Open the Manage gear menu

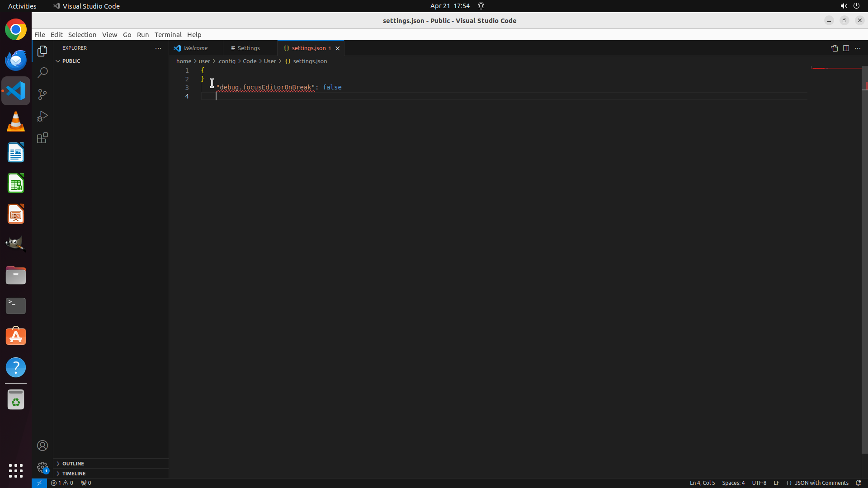(42, 467)
